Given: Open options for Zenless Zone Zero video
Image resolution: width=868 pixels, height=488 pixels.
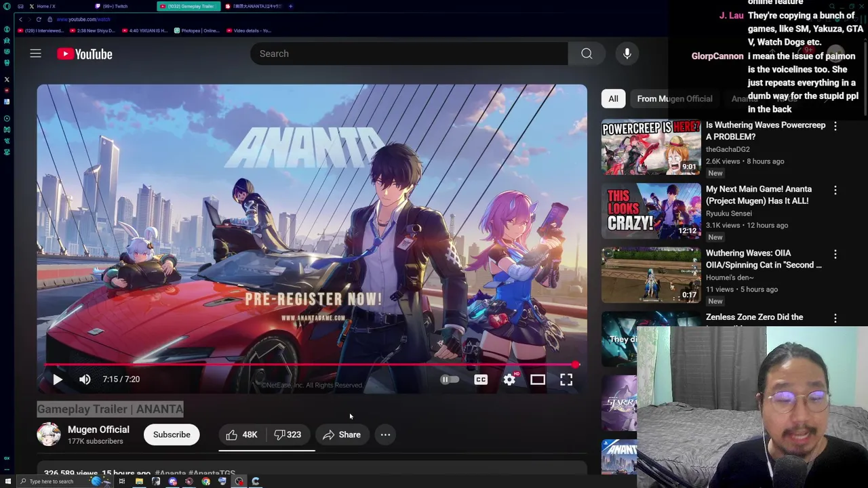Looking at the screenshot, I should click(835, 318).
